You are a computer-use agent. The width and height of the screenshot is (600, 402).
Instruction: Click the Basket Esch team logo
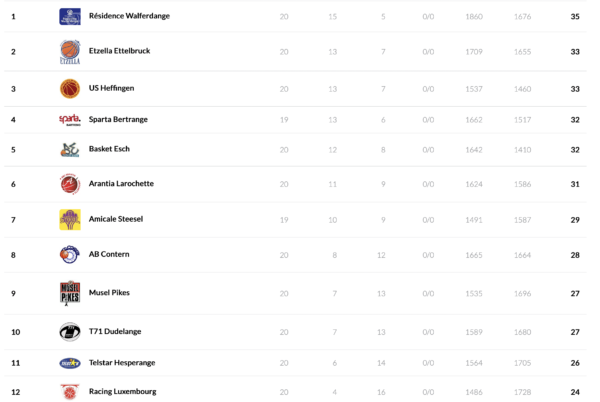70,150
